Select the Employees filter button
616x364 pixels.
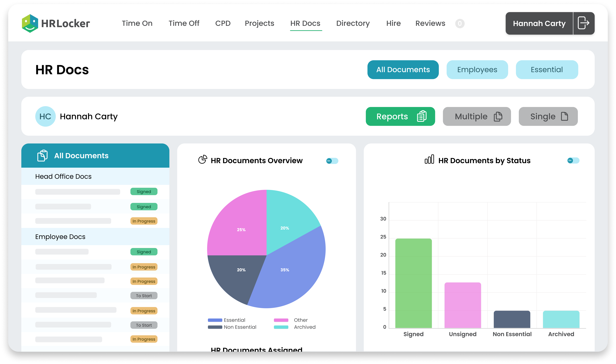click(x=477, y=70)
